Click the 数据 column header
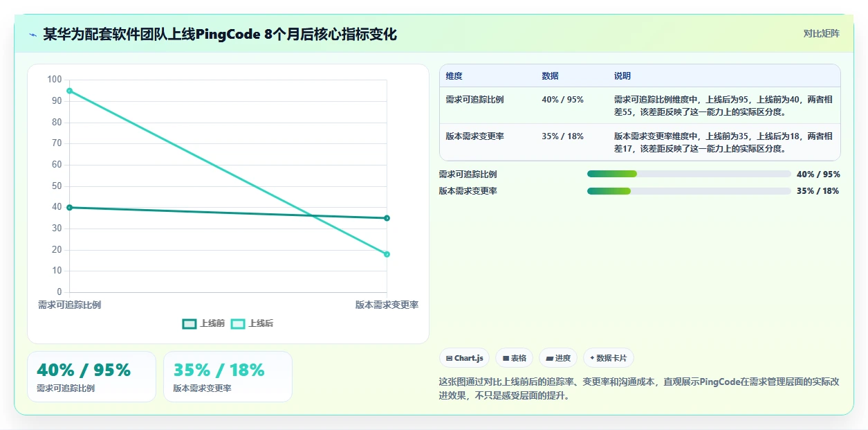The height and width of the screenshot is (430, 868). (x=551, y=76)
